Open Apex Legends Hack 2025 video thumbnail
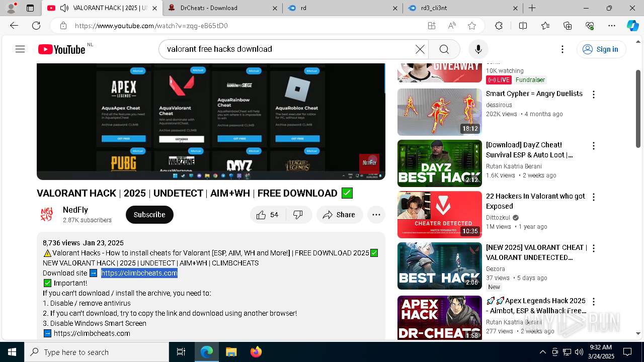 tap(439, 317)
